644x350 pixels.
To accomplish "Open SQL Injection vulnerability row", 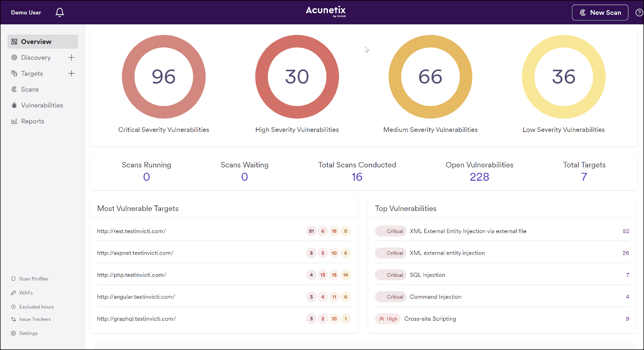I will [502, 275].
